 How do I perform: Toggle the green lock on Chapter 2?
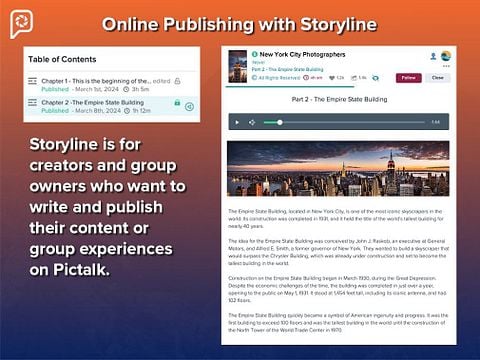click(x=177, y=102)
